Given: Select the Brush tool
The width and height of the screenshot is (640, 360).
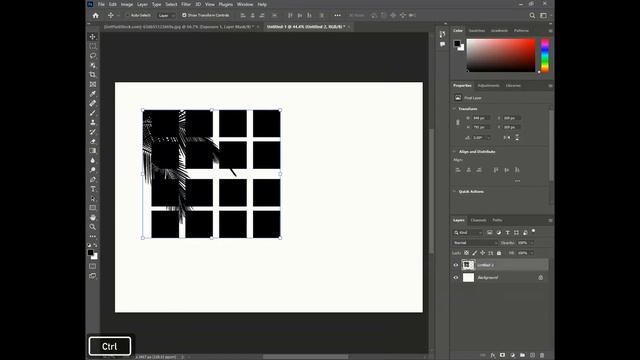Looking at the screenshot, I should 93,113.
